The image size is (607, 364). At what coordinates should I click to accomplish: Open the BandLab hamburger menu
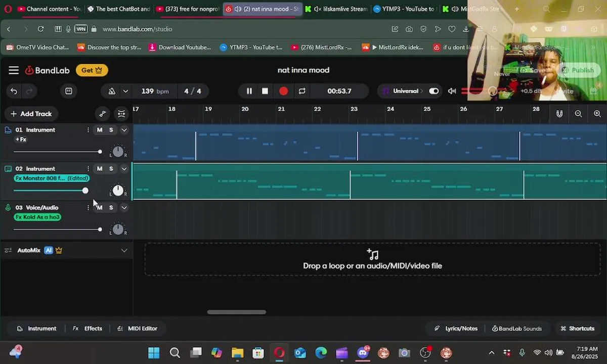(14, 70)
